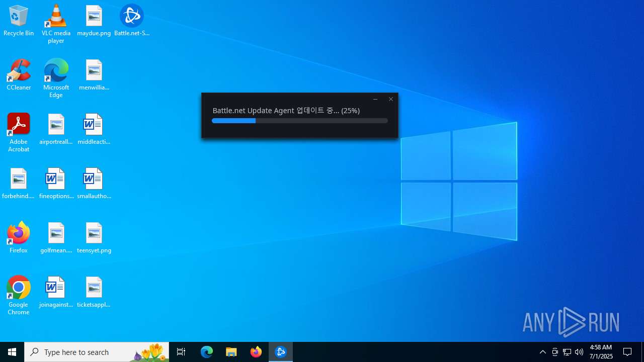Select the forbehind... image file

19,184
